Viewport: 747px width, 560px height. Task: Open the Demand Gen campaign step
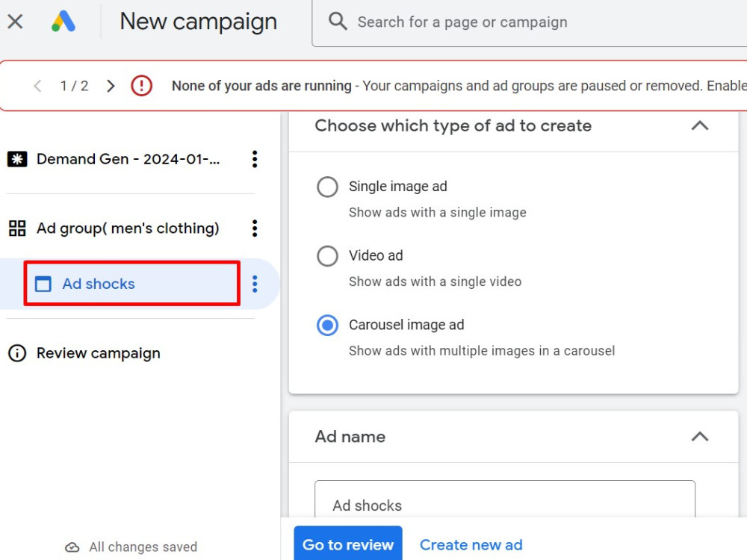coord(128,159)
